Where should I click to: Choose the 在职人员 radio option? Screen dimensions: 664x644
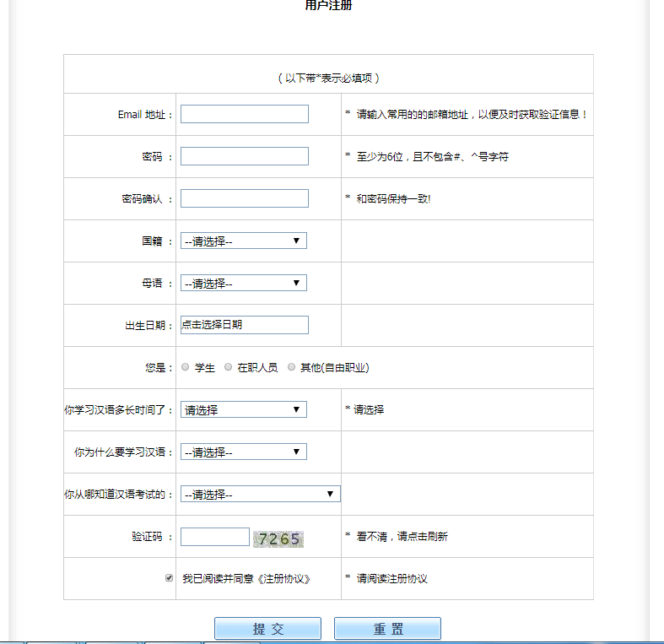click(x=229, y=367)
